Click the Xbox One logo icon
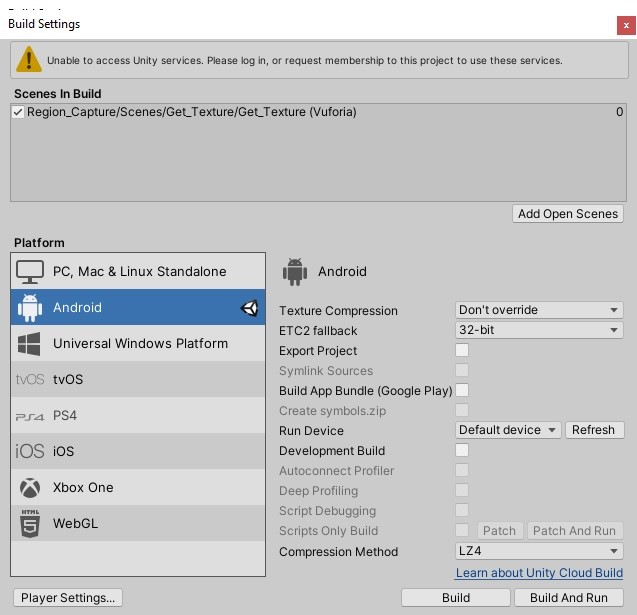 click(x=30, y=487)
